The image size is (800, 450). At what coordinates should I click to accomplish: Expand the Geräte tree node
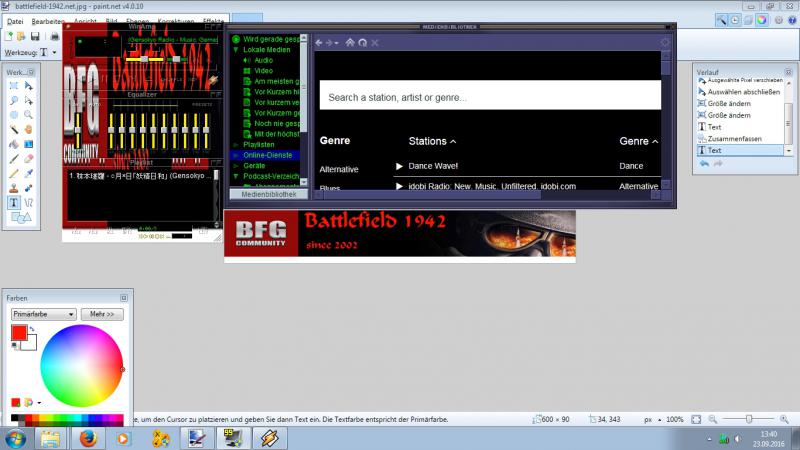pos(236,166)
